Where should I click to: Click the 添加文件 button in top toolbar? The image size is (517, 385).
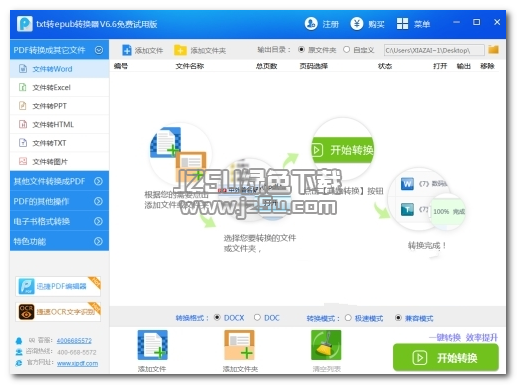pyautogui.click(x=142, y=50)
